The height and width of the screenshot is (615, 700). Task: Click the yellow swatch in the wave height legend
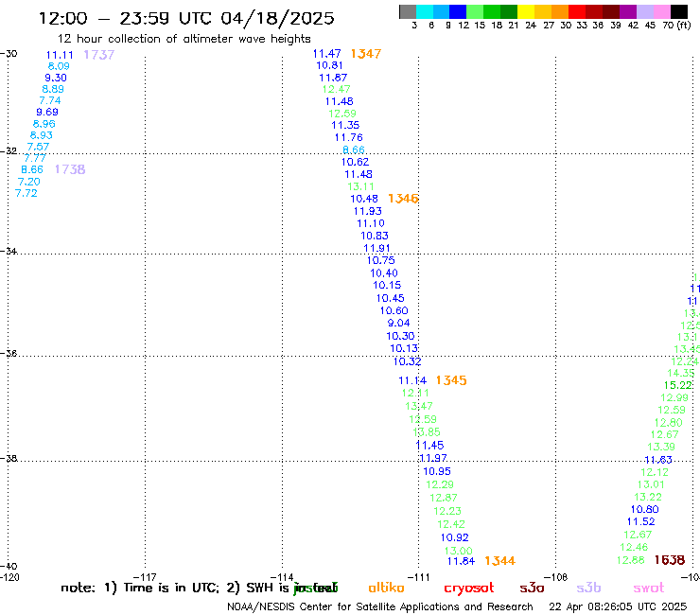[526, 11]
